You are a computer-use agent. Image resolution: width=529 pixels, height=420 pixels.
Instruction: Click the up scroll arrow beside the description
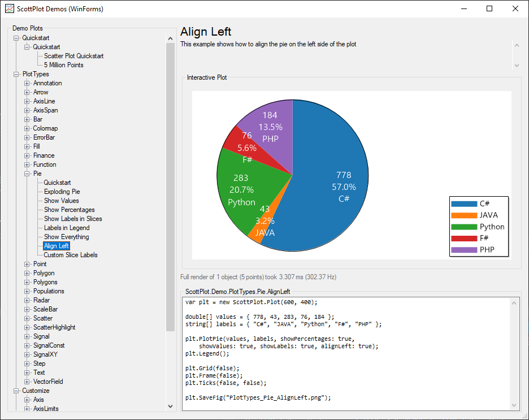pyautogui.click(x=516, y=45)
